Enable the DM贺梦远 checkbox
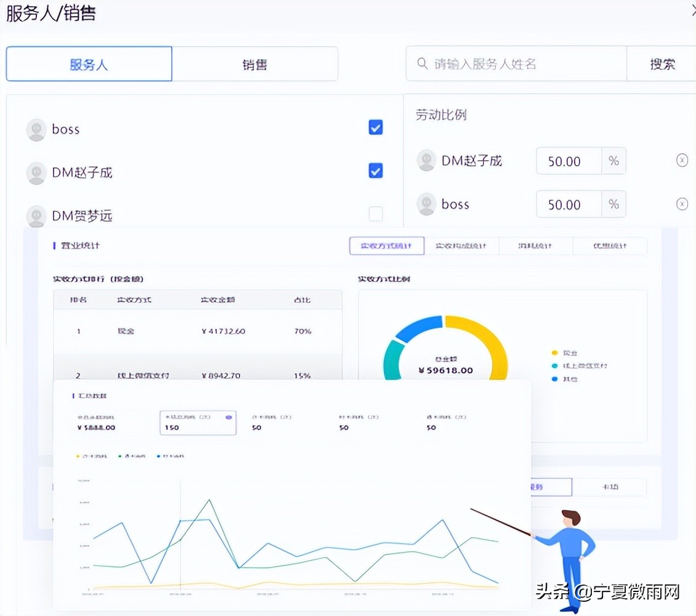696x616 pixels. [376, 214]
